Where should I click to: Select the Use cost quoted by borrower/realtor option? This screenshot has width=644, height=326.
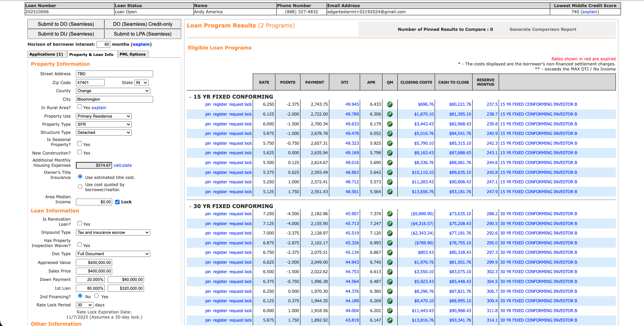[80, 186]
